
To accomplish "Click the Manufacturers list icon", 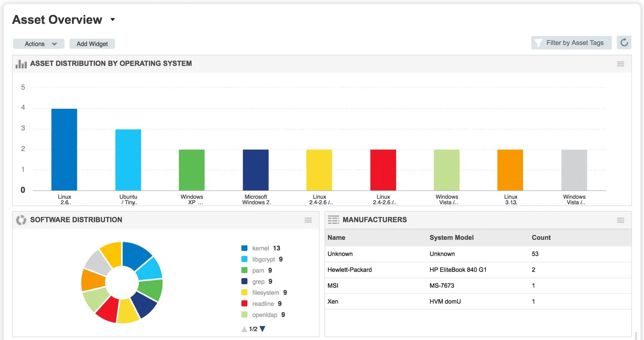I will click(x=333, y=220).
